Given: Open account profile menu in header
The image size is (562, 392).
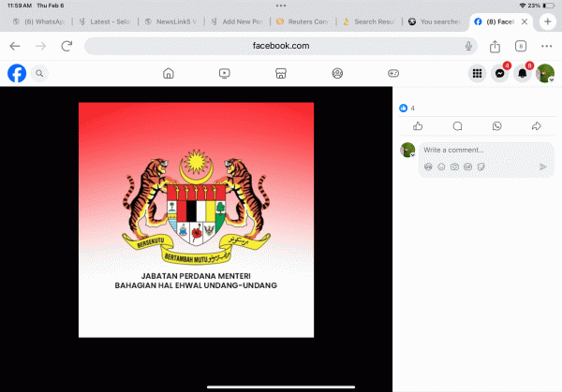Looking at the screenshot, I should 546,74.
